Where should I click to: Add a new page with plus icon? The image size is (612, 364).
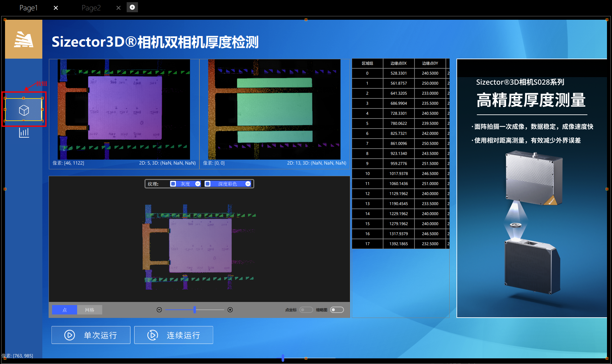pyautogui.click(x=132, y=7)
